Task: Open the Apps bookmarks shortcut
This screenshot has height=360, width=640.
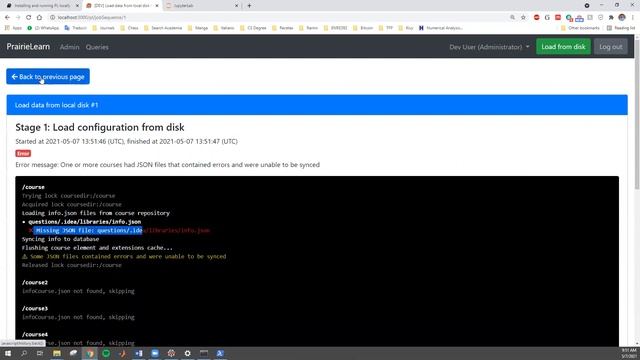Action: [13, 28]
